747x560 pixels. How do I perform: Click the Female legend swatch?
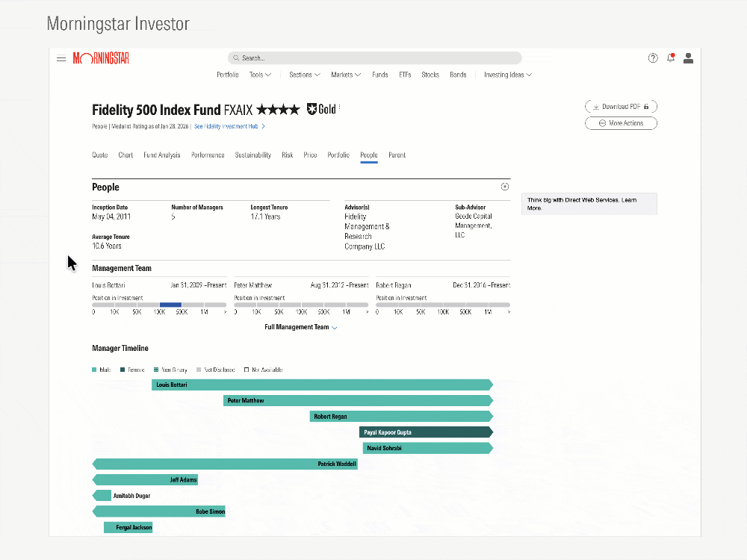pos(123,370)
